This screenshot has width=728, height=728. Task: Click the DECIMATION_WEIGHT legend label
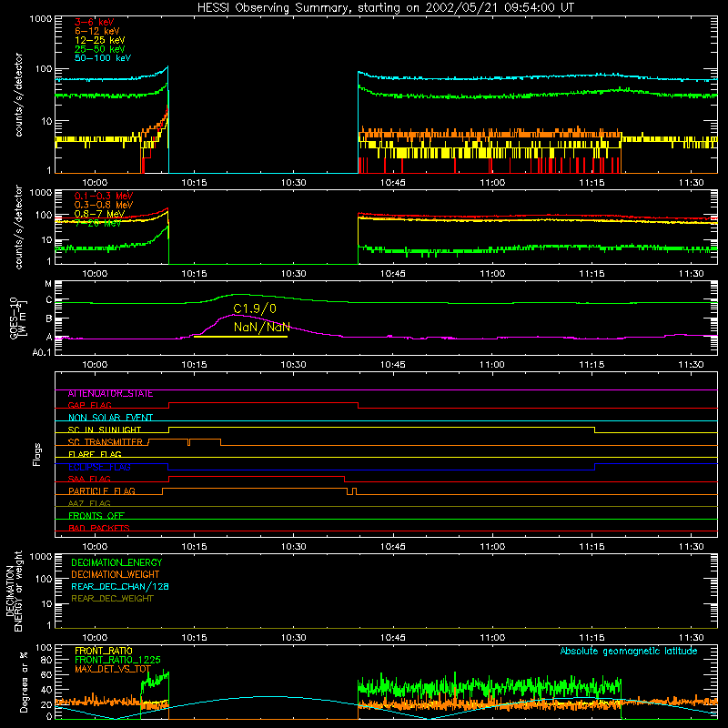116,575
